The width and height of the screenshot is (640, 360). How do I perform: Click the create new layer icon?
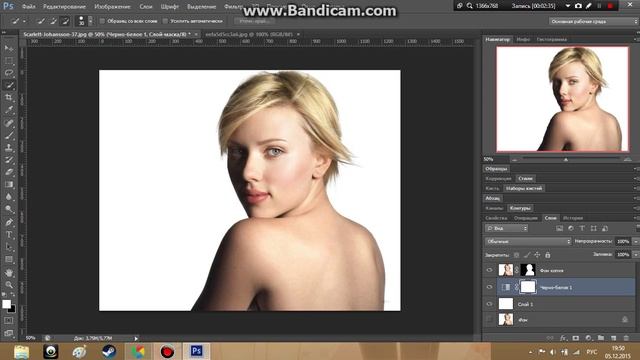(613, 338)
